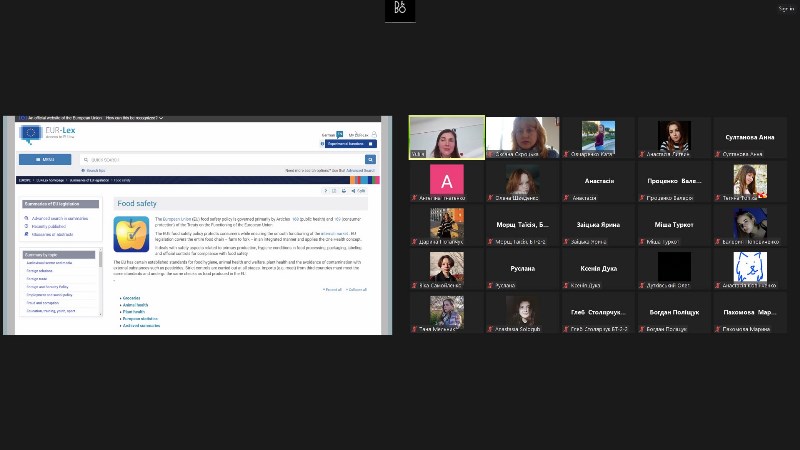Click the B&O logo at top

399,10
